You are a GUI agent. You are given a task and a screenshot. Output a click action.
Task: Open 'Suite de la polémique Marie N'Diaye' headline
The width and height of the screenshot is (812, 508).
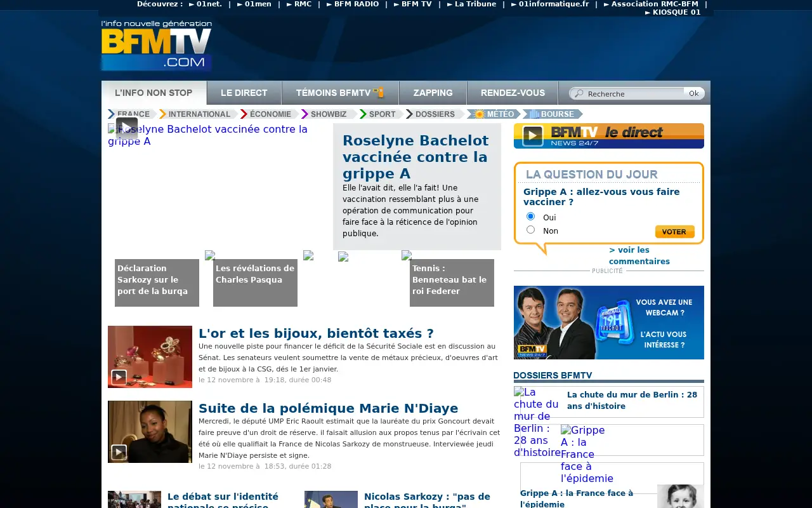click(328, 408)
